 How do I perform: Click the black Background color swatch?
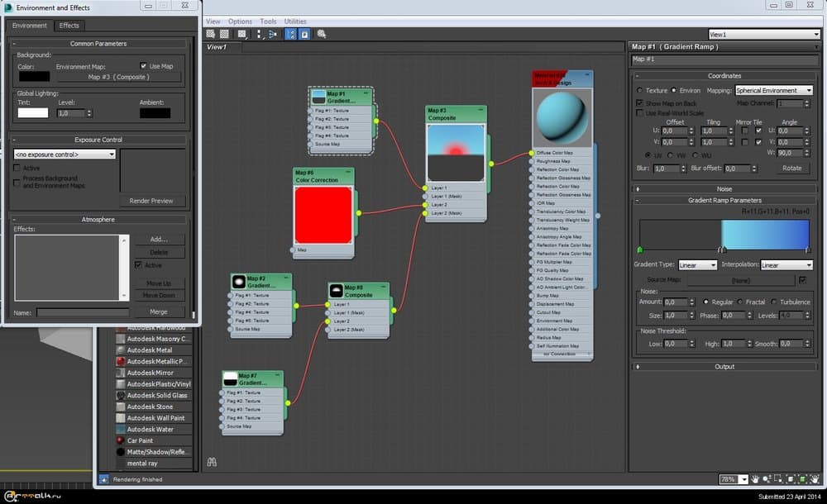34,77
